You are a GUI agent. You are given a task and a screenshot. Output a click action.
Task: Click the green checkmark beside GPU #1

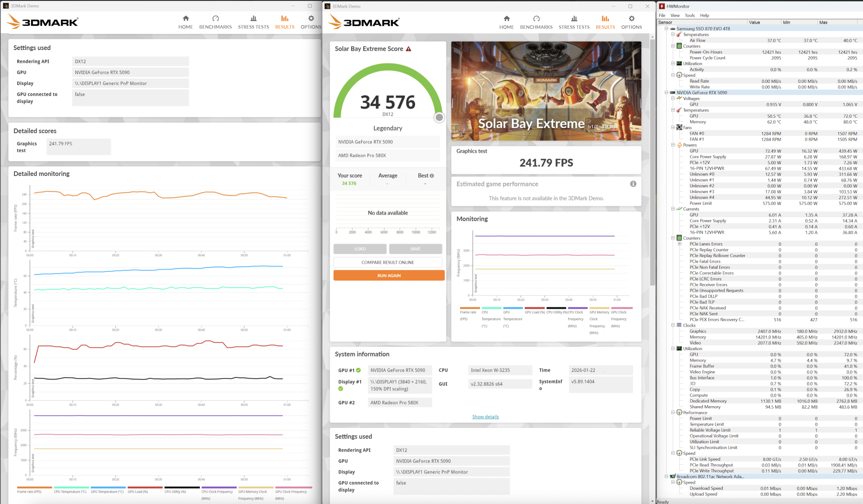coord(358,370)
